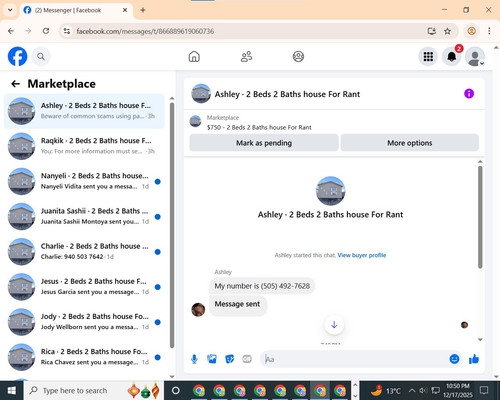Image resolution: width=500 pixels, height=400 pixels.
Task: Click the message input field
Action: (356, 359)
